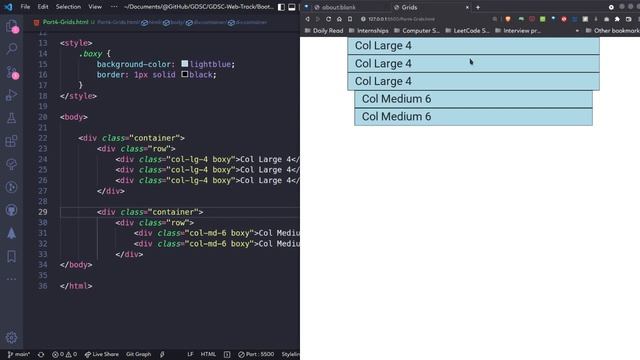Open the File menu

tap(25, 7)
